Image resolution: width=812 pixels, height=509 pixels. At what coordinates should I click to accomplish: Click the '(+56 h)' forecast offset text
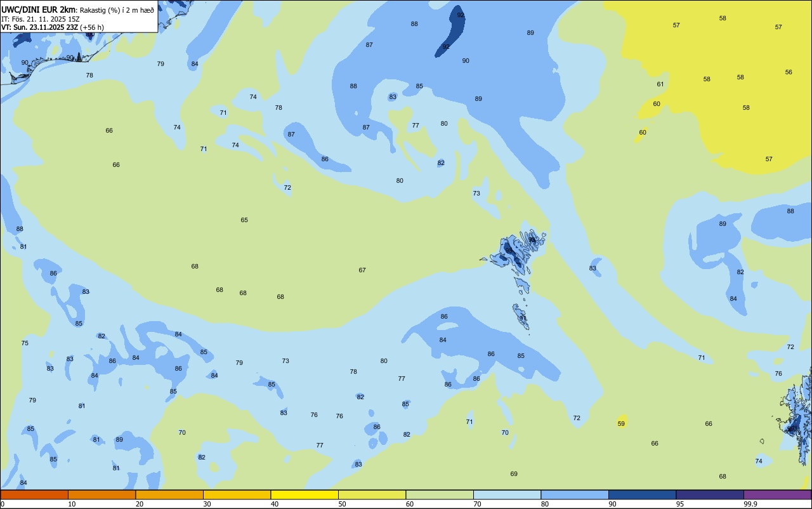(92, 27)
